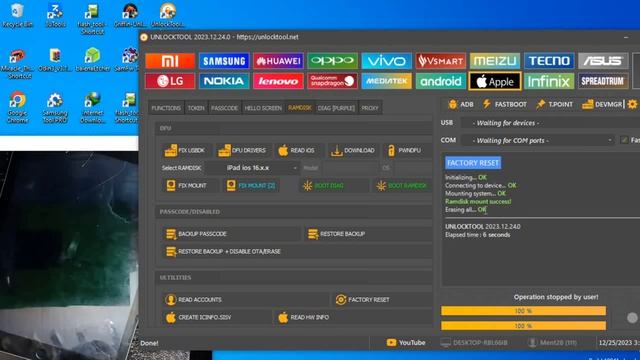The width and height of the screenshot is (640, 360).
Task: Switch to Fastboot mode
Action: 504,104
